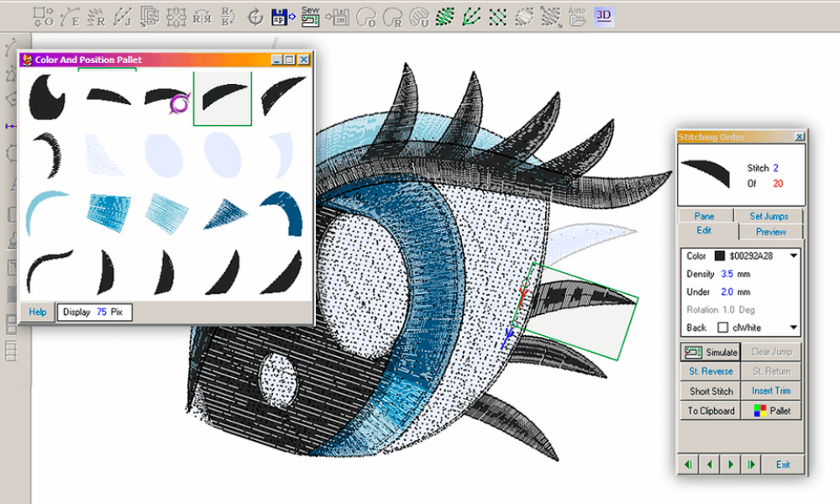This screenshot has height=504, width=840.
Task: Click the stitch number 2 value
Action: (x=775, y=168)
